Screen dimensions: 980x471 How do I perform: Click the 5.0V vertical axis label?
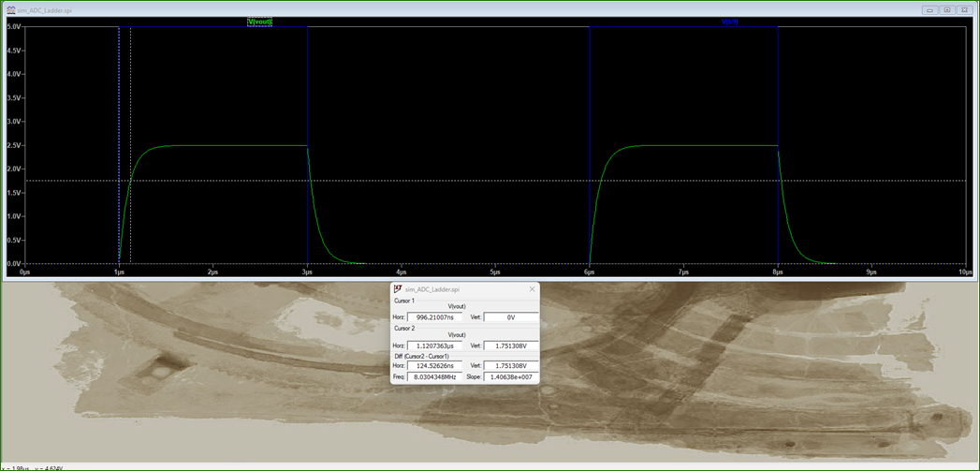point(12,27)
